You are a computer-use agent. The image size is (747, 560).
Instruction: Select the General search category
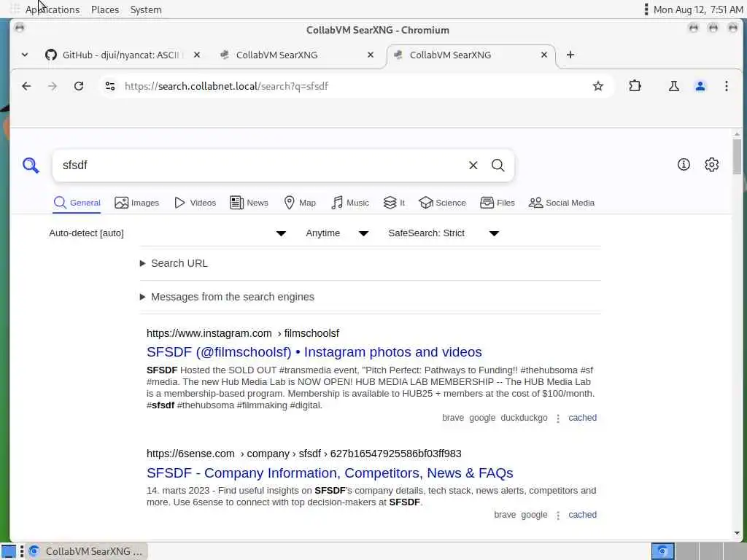77,203
